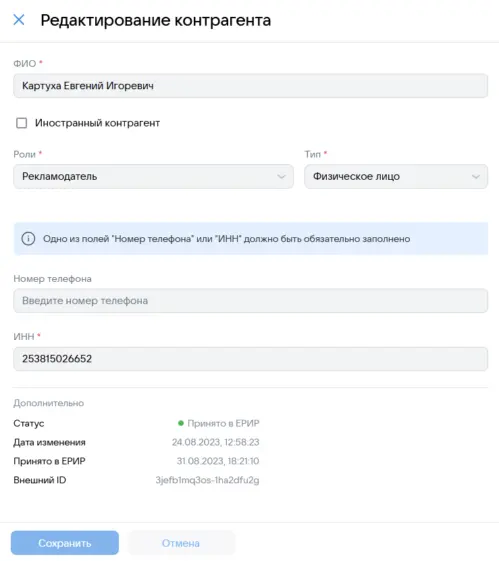Click the Принято в ЕРИР status text
Viewport: 499px width, 561px height.
(x=224, y=423)
